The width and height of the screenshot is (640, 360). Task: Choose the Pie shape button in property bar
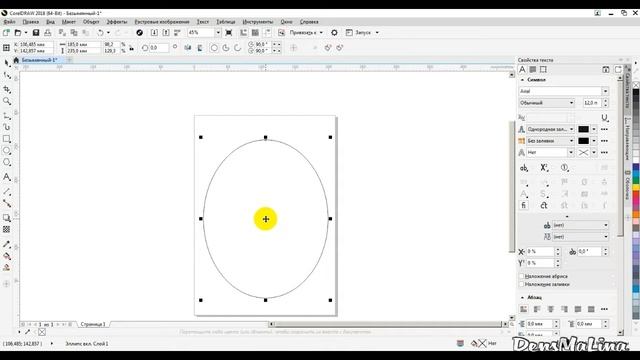[226, 48]
